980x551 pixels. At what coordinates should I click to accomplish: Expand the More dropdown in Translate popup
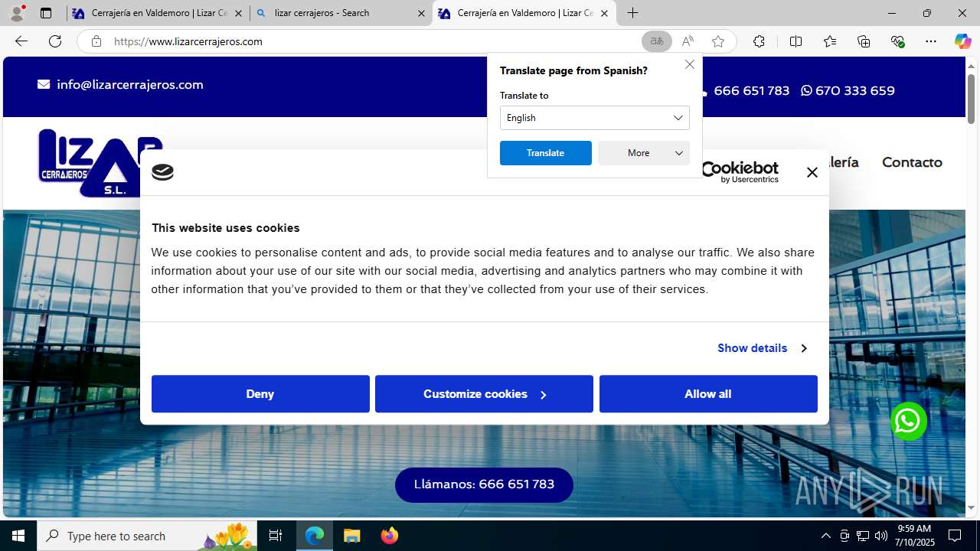pyautogui.click(x=644, y=153)
